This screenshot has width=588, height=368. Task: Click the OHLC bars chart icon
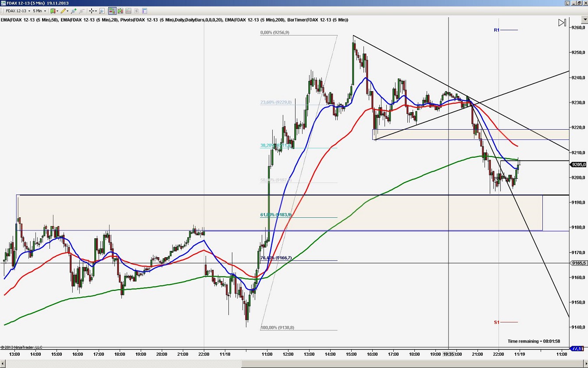120,11
